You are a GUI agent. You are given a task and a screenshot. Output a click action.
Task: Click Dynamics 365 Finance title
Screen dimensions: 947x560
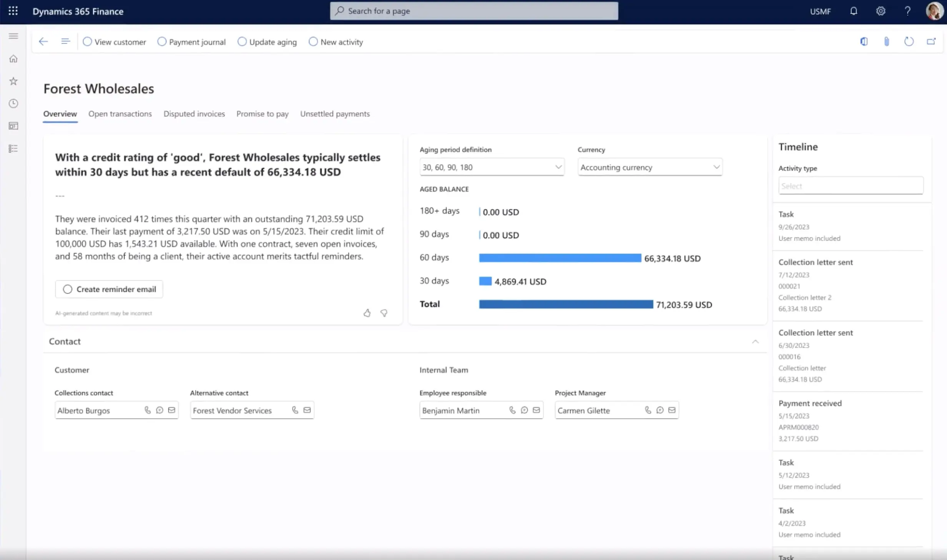[78, 11]
